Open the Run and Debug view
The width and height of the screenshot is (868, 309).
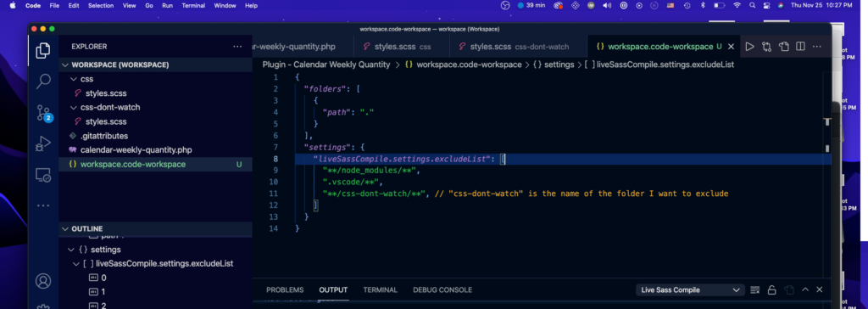click(x=43, y=143)
